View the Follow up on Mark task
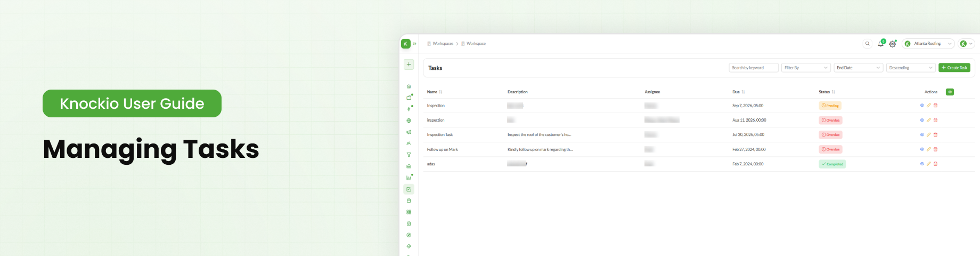The height and width of the screenshot is (256, 980). (x=922, y=149)
